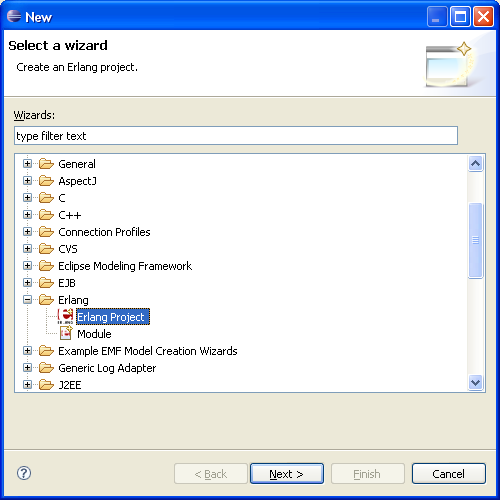Click the General folder icon

point(46,164)
